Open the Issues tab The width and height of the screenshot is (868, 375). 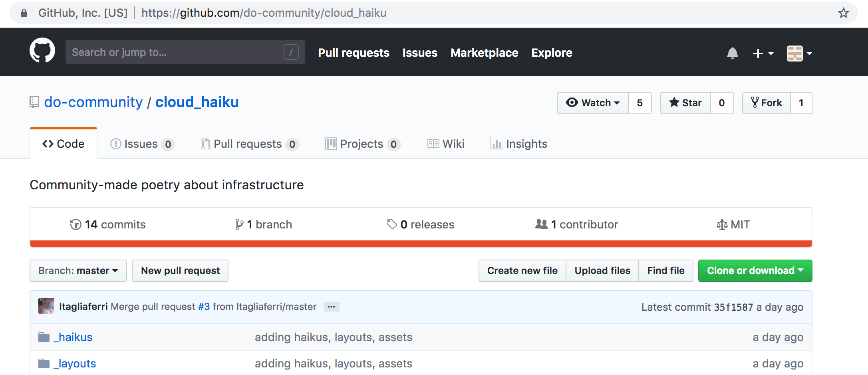[x=142, y=144]
